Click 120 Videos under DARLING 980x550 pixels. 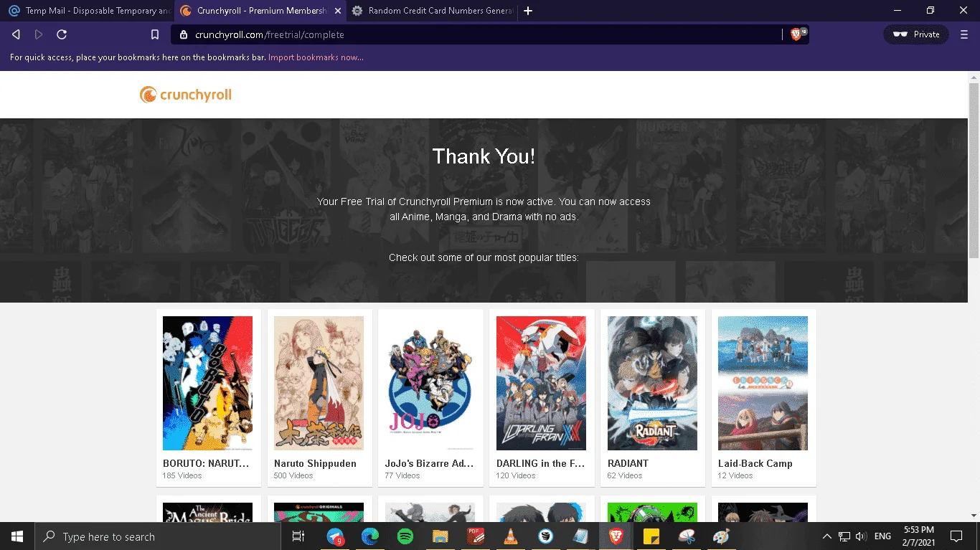pyautogui.click(x=516, y=475)
